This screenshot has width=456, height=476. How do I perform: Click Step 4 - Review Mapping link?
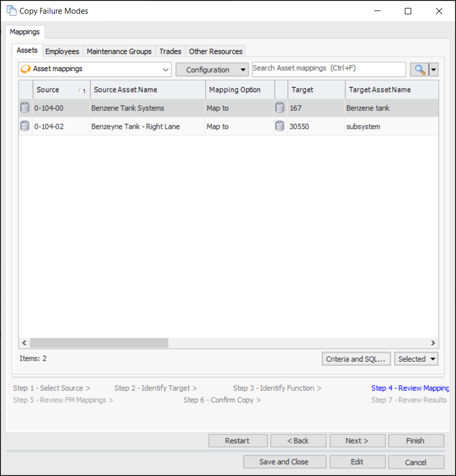tap(410, 388)
